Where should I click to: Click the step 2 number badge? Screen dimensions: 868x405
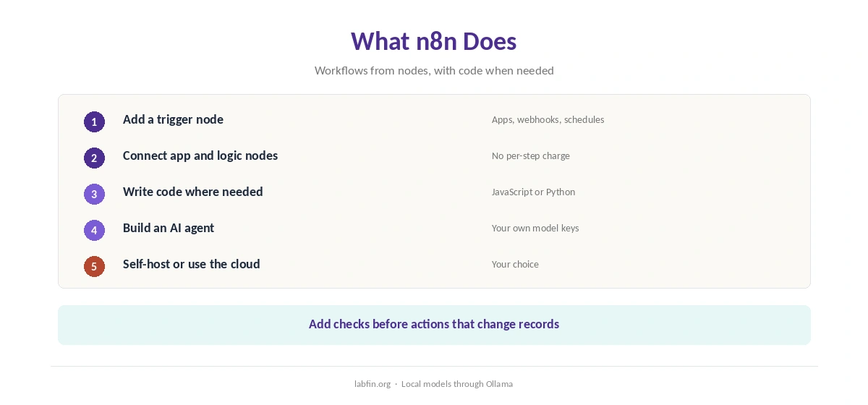(x=94, y=158)
